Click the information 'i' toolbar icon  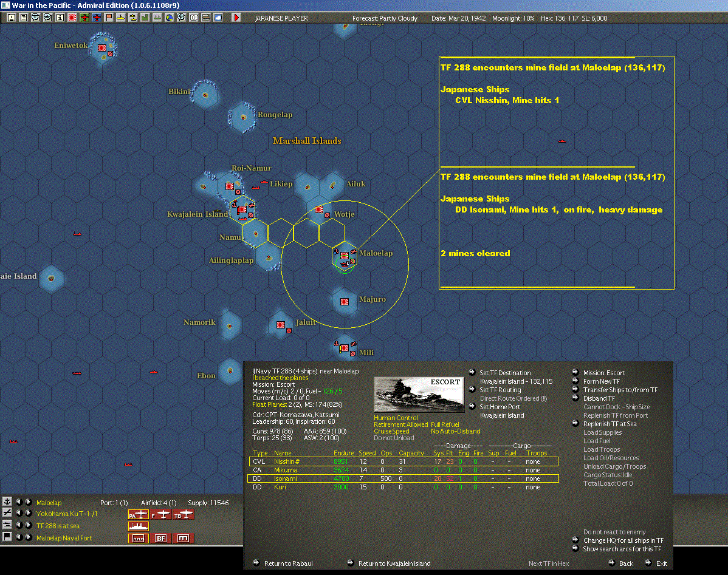(x=60, y=18)
